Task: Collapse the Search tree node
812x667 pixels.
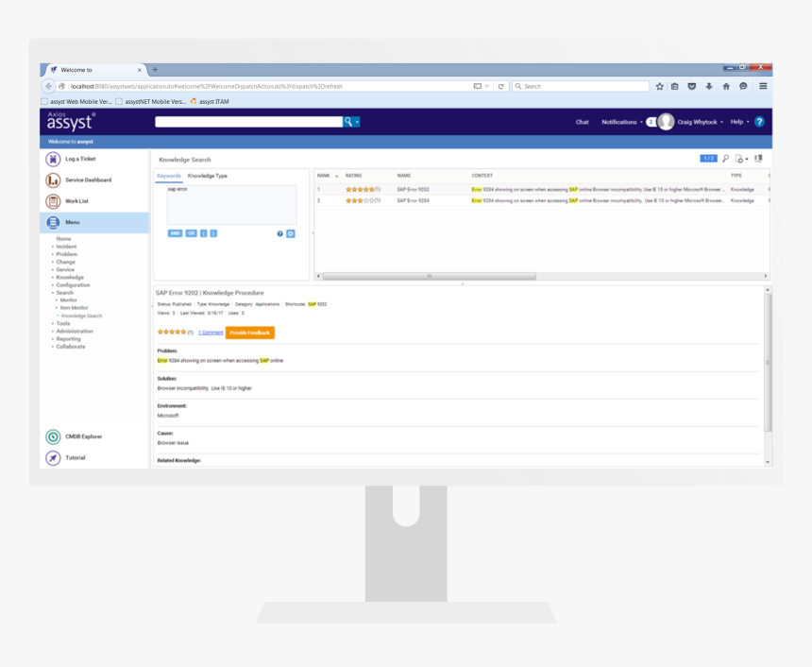Action: [x=53, y=293]
